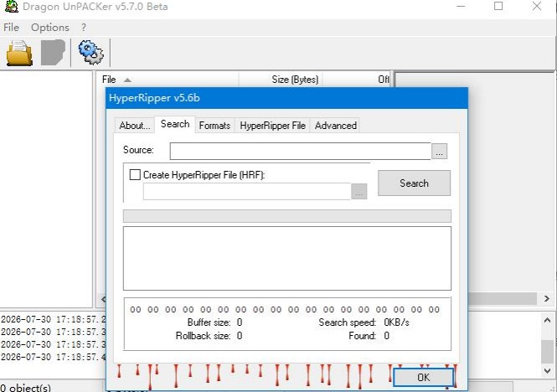This screenshot has height=392, width=557.
Task: Click the disabled HRF browse ... button
Action: [358, 192]
